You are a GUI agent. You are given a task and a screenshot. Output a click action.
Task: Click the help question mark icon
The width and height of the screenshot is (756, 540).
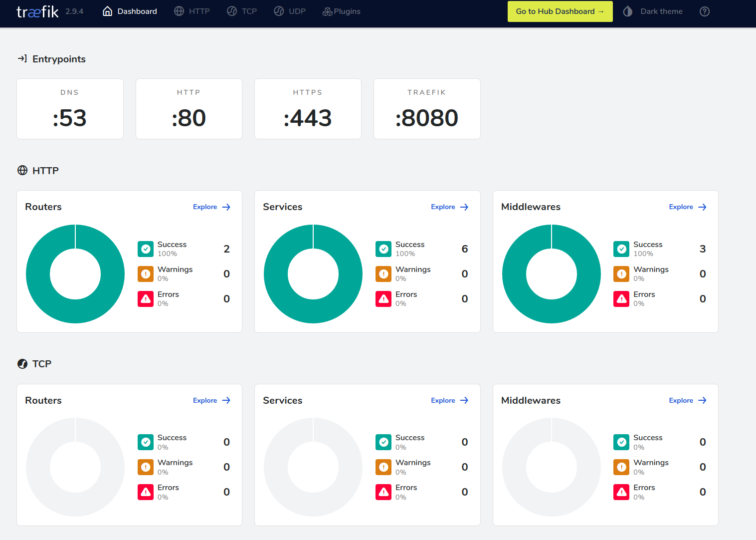pyautogui.click(x=704, y=11)
